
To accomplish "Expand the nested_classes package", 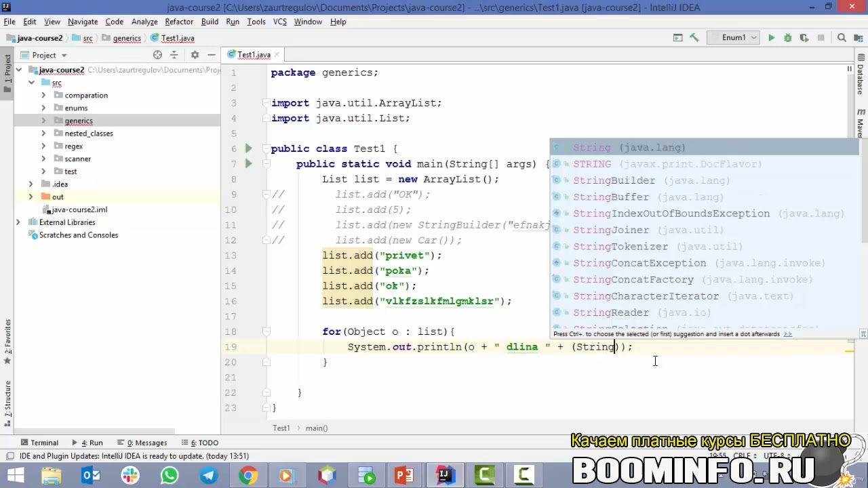I will (x=43, y=134).
